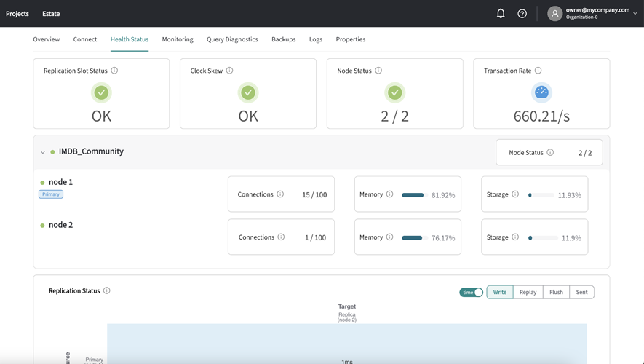
Task: Click the Transaction Rate info icon
Action: coord(538,71)
